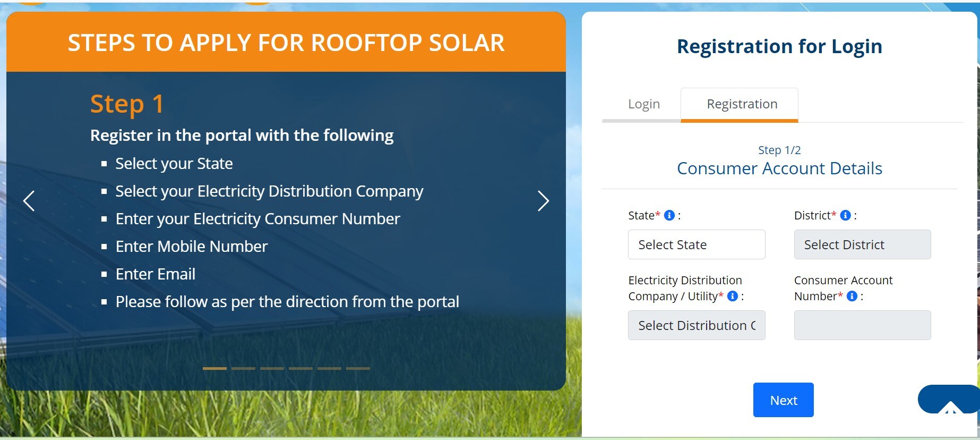Select the fourth carousel slide indicator
The width and height of the screenshot is (980, 440).
tap(300, 368)
